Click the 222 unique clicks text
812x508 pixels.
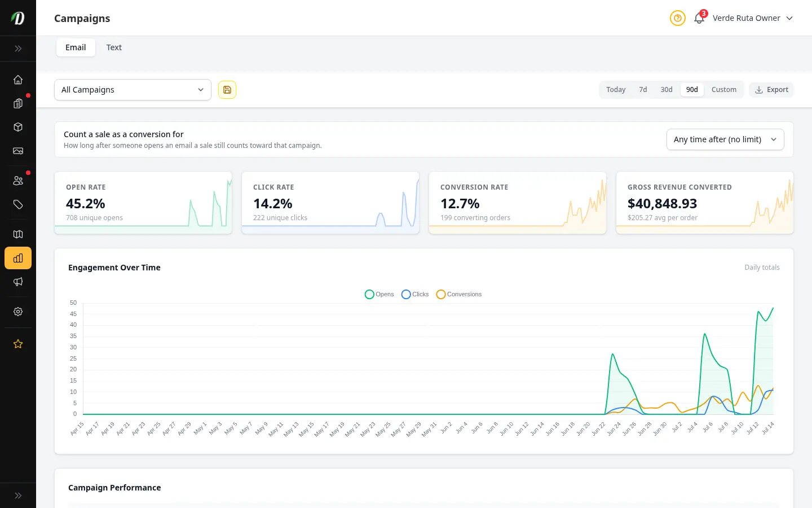[280, 218]
